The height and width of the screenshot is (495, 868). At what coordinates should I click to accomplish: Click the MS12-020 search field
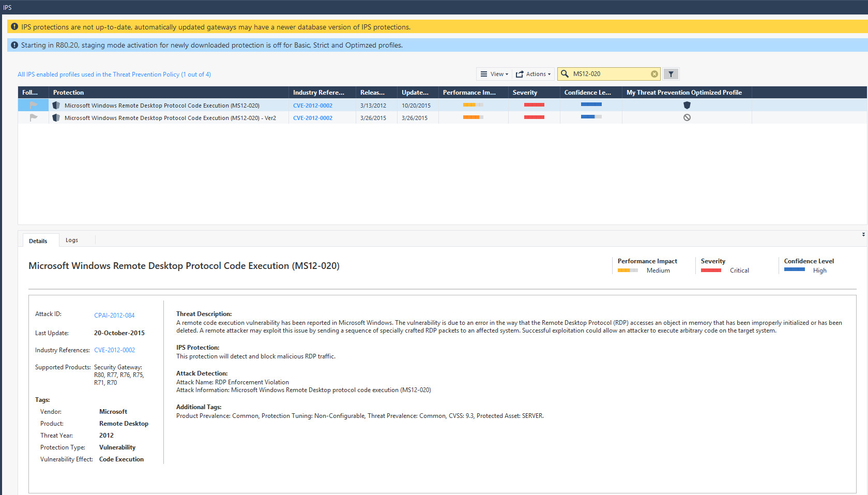tap(610, 74)
